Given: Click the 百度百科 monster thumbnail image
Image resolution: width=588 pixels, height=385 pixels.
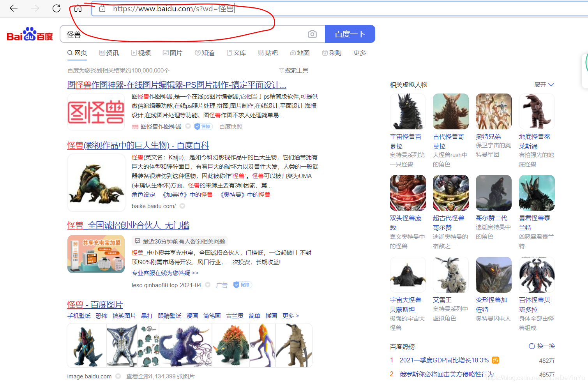Looking at the screenshot, I should (x=96, y=183).
